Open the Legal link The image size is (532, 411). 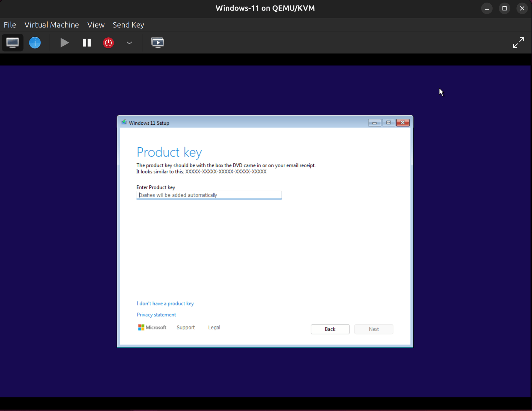click(214, 327)
